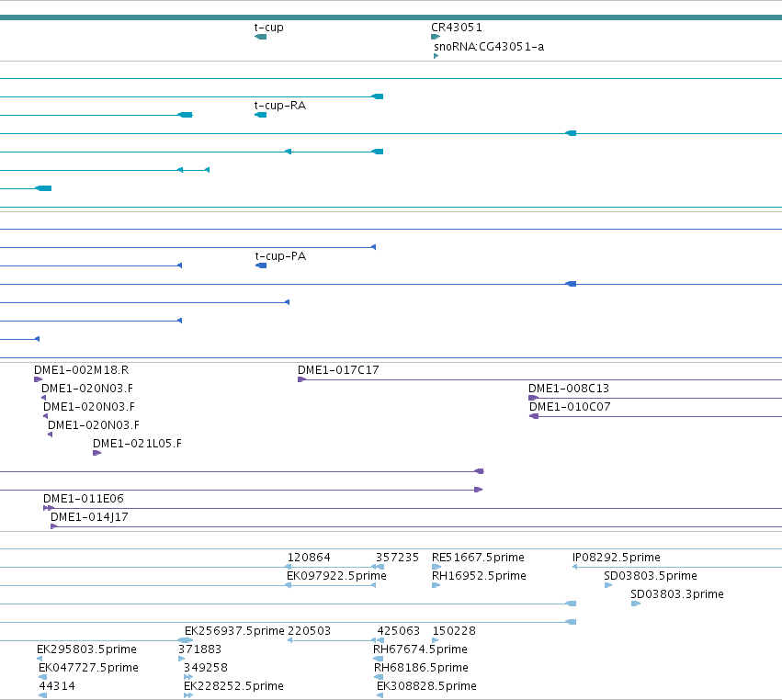Click EST label 150228

(454, 631)
